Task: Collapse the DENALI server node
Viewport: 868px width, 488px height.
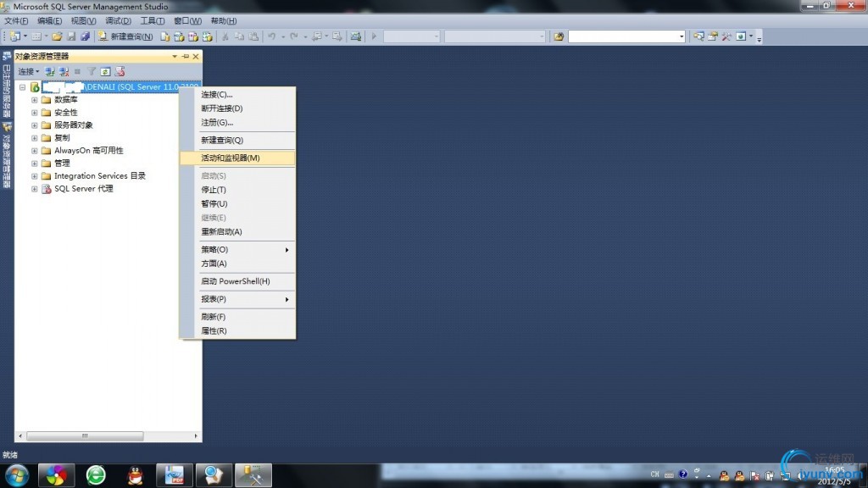Action: click(23, 87)
